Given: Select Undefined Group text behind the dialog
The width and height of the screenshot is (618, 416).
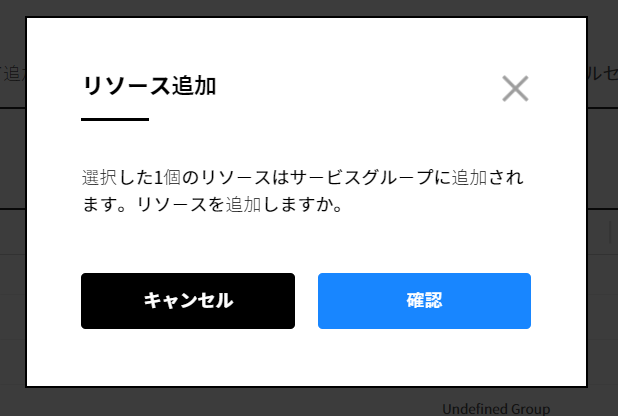Looking at the screenshot, I should tap(496, 409).
